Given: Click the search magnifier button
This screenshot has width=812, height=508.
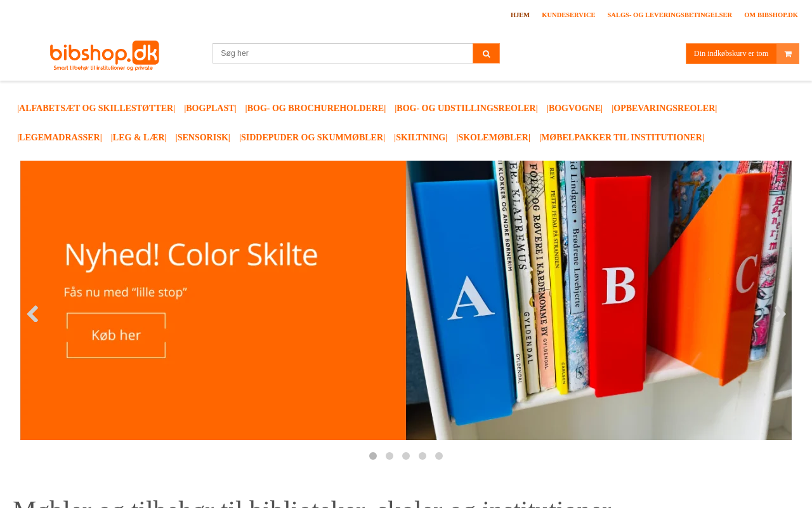Looking at the screenshot, I should pyautogui.click(x=486, y=53).
